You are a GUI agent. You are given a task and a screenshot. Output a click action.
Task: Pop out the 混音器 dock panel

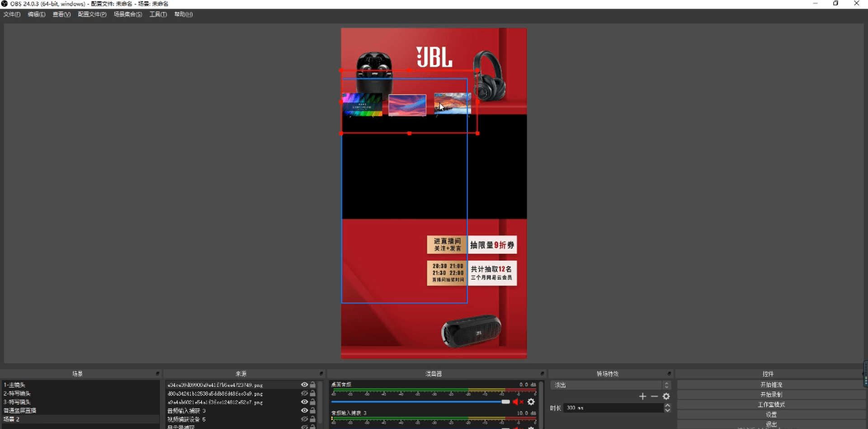pos(542,374)
